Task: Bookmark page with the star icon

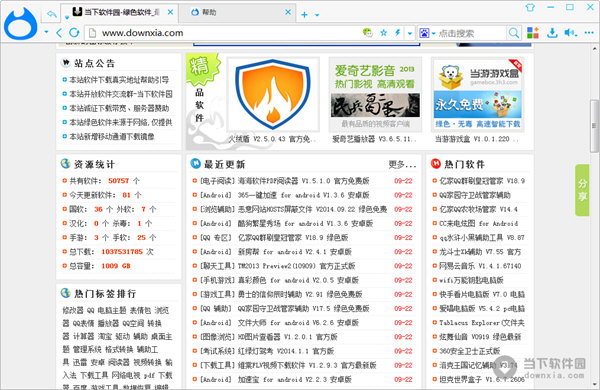Action: pos(384,33)
